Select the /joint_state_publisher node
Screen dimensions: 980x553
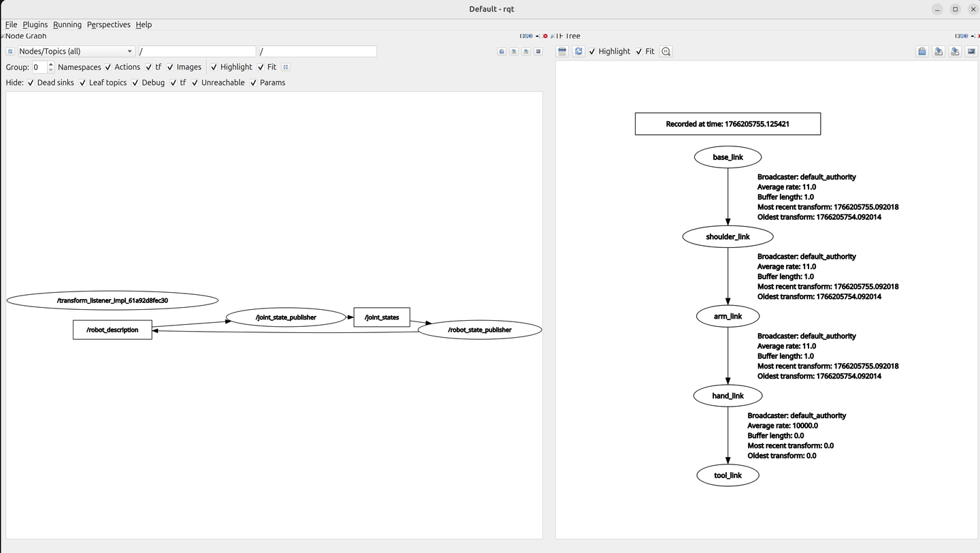(x=286, y=317)
